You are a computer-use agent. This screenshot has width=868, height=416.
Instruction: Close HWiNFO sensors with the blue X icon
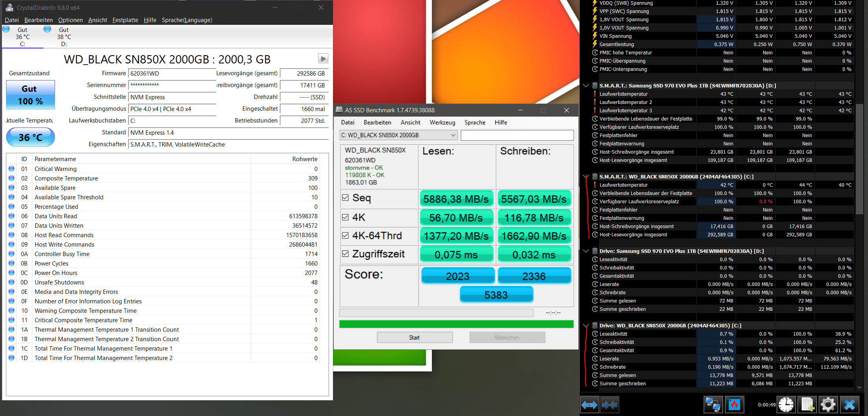(x=849, y=405)
